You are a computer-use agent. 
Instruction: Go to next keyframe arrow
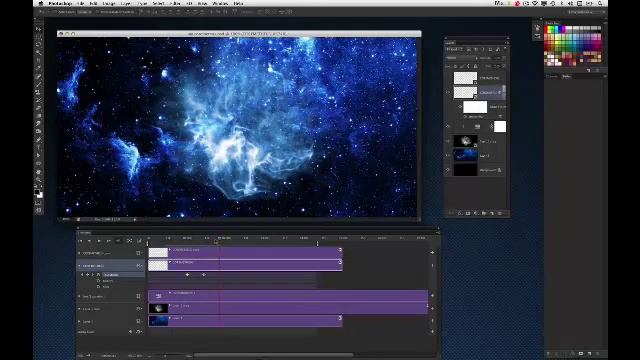pos(93,275)
